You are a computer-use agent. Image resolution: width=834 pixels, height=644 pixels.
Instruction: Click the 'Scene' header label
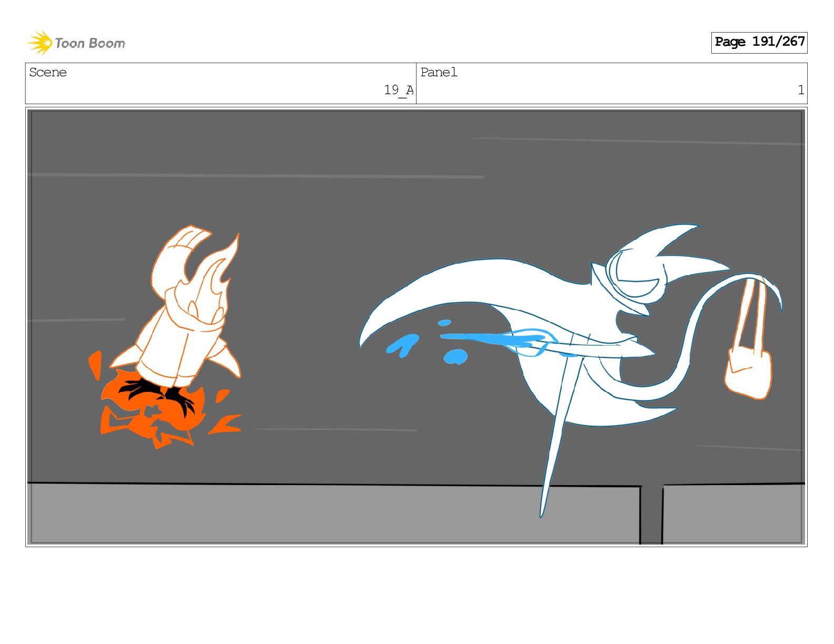click(x=48, y=72)
